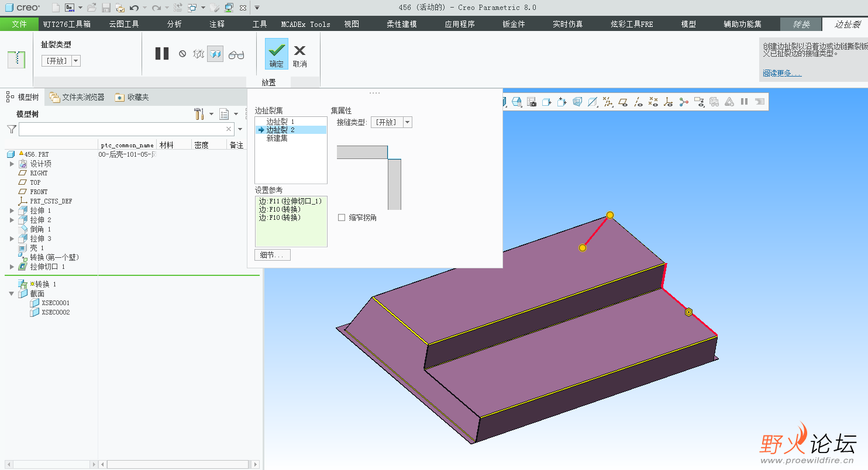Undo the last action
The width and height of the screenshot is (868, 470).
134,8
